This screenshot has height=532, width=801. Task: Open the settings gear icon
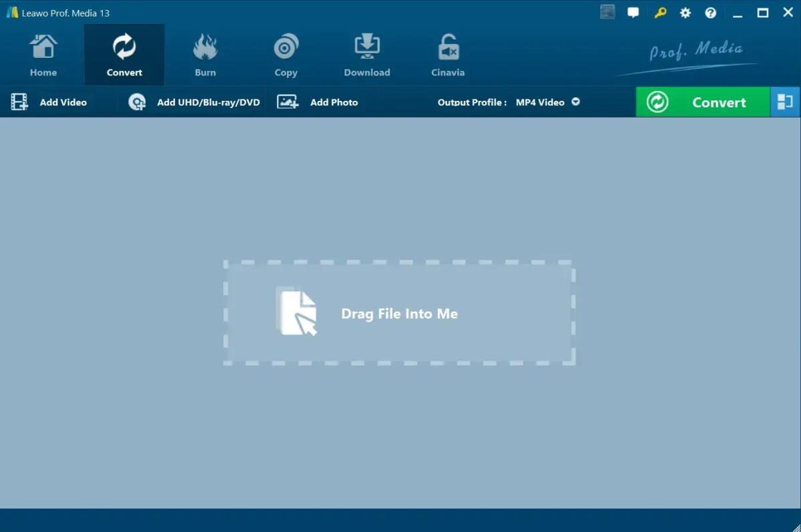pyautogui.click(x=685, y=12)
